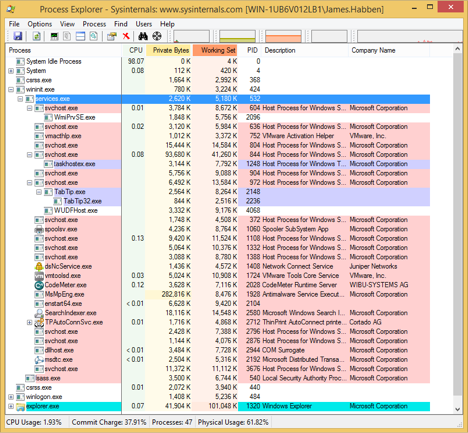468x433 pixels.
Task: Click the SearchIndexer.exe icon
Action: point(39,313)
